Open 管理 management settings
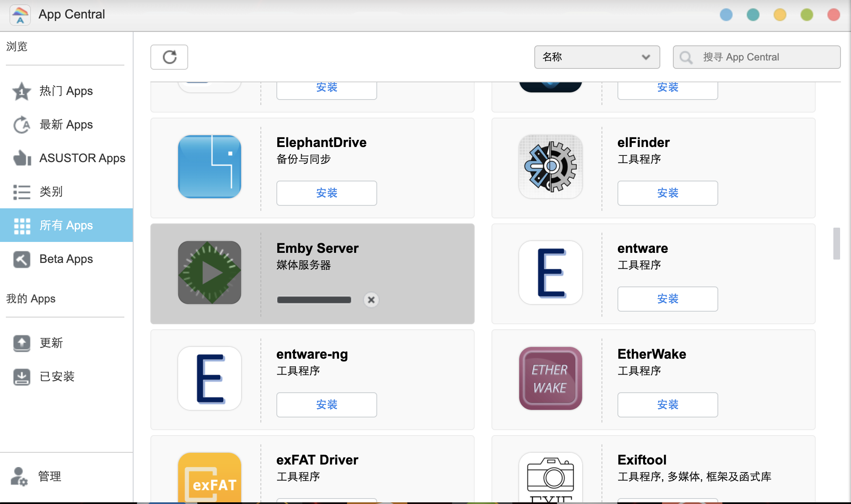Image resolution: width=851 pixels, height=504 pixels. click(x=66, y=476)
